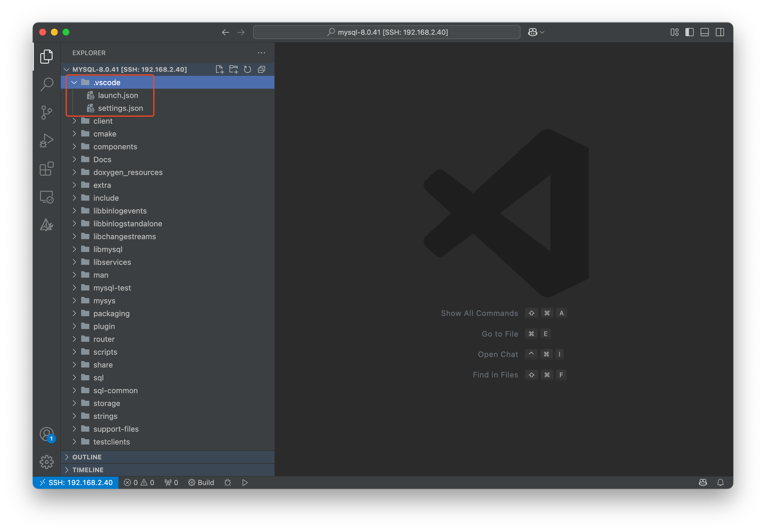Open the Manage gear in activity bar
Screen dimensions: 766x532
pos(46,462)
